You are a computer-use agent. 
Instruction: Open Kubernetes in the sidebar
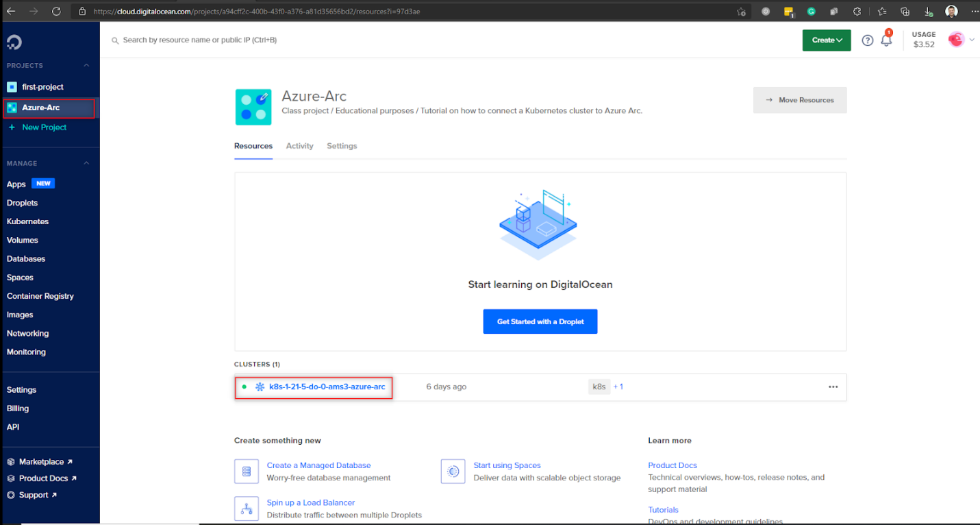pos(27,221)
